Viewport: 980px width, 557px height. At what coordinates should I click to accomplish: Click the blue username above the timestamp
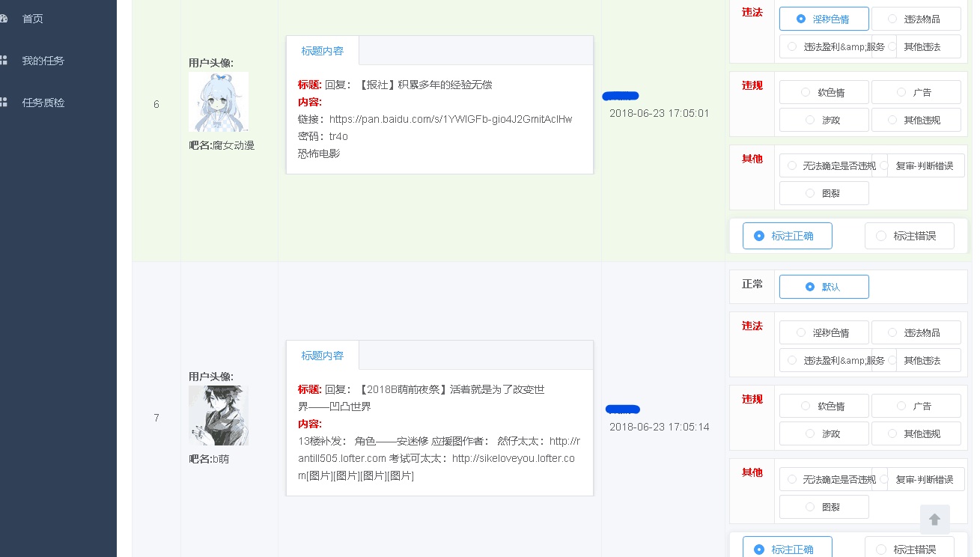pos(620,96)
